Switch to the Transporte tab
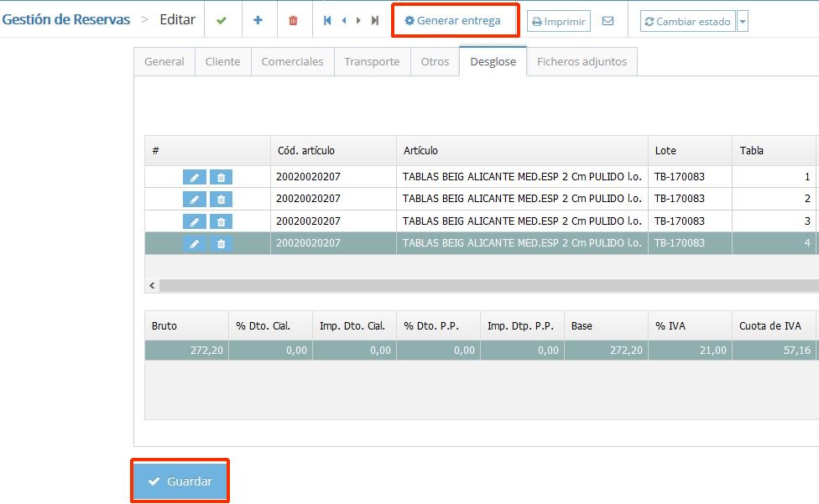The width and height of the screenshot is (819, 504). pyautogui.click(x=372, y=61)
